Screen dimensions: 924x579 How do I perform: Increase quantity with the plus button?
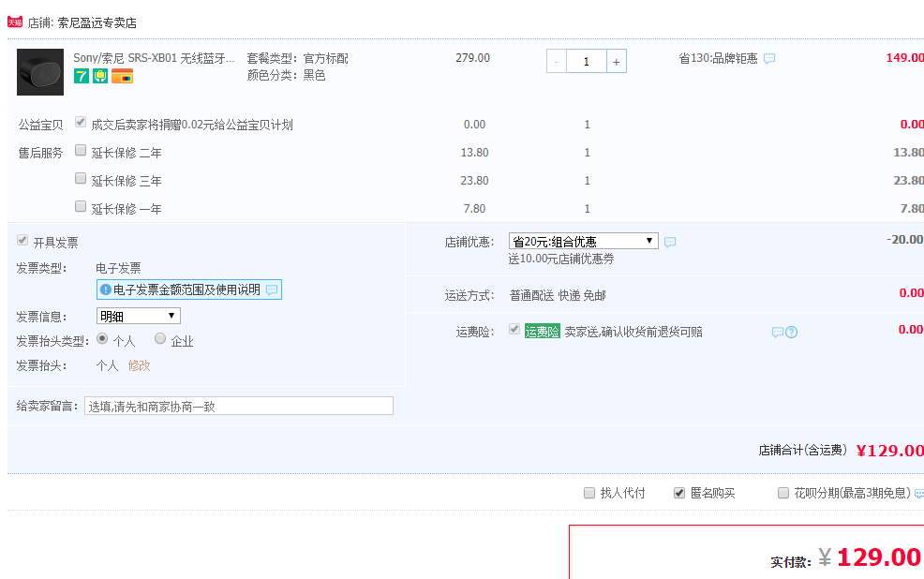(x=617, y=61)
